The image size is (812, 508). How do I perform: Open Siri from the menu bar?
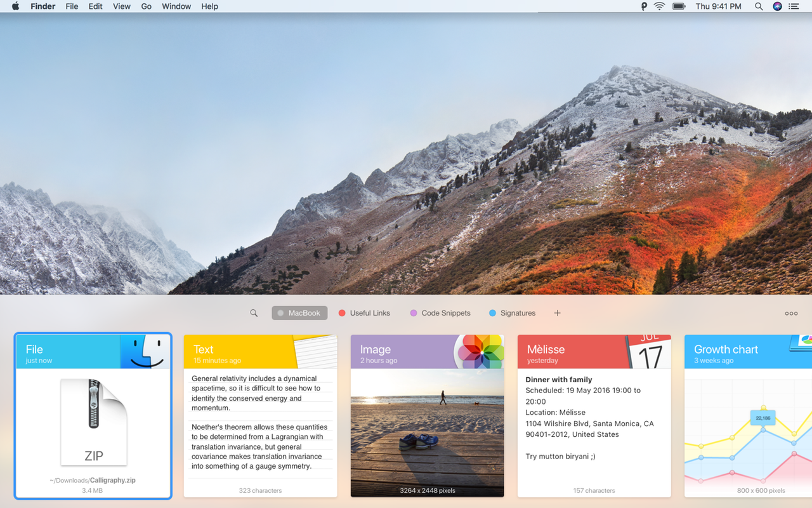pos(778,6)
